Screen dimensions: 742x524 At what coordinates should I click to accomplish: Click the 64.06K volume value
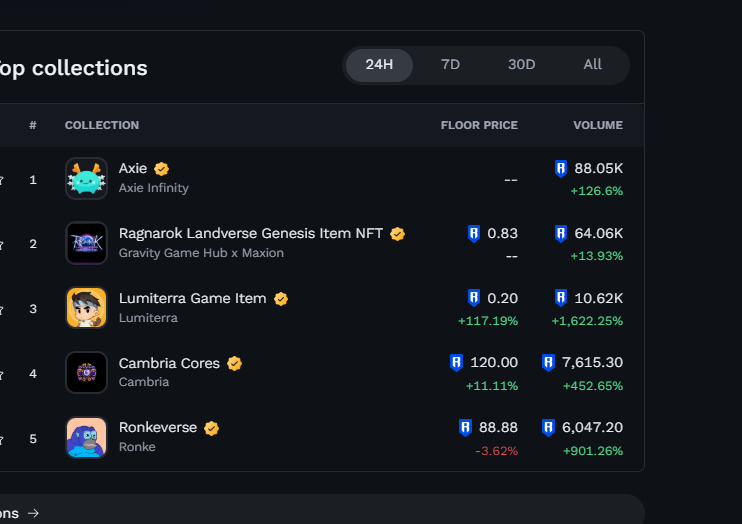[x=599, y=233]
